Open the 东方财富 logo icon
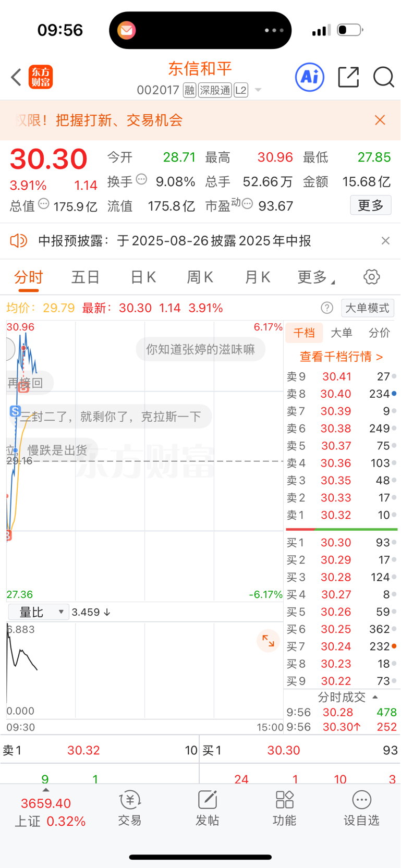The height and width of the screenshot is (868, 401). point(41,77)
